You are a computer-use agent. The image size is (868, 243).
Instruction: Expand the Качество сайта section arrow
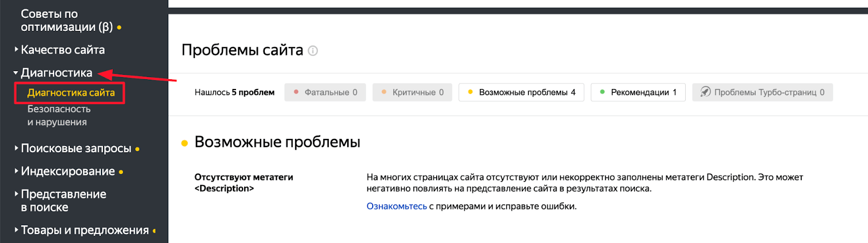(x=16, y=49)
